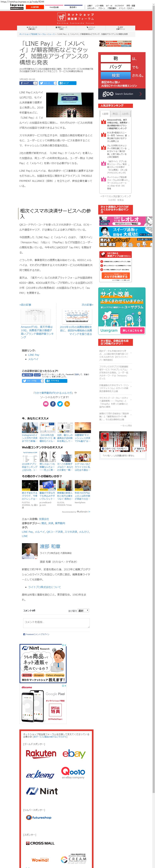Switch ranking to the 昨日 tab
The height and width of the screenshot is (868, 155).
point(115,114)
